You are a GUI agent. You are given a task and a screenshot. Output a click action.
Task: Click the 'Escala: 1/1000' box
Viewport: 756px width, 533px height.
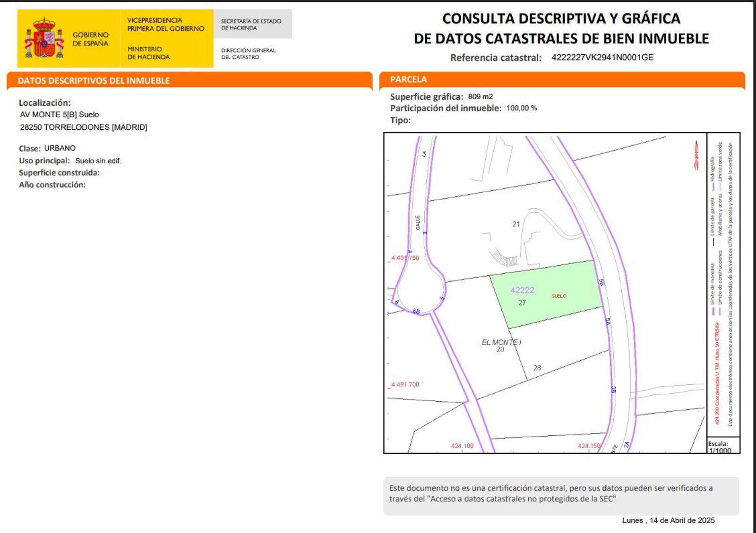[x=723, y=445]
